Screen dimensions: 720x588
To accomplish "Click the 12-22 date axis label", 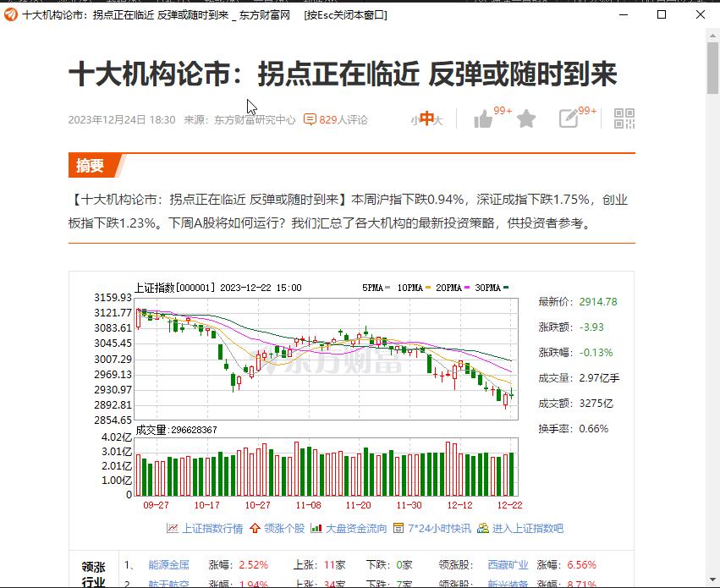I will (x=509, y=505).
